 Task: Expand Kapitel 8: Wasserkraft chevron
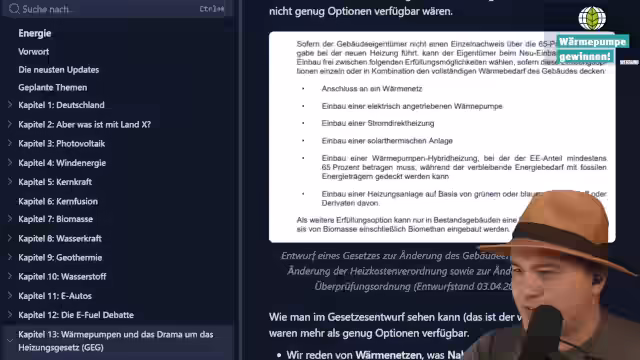[10, 238]
